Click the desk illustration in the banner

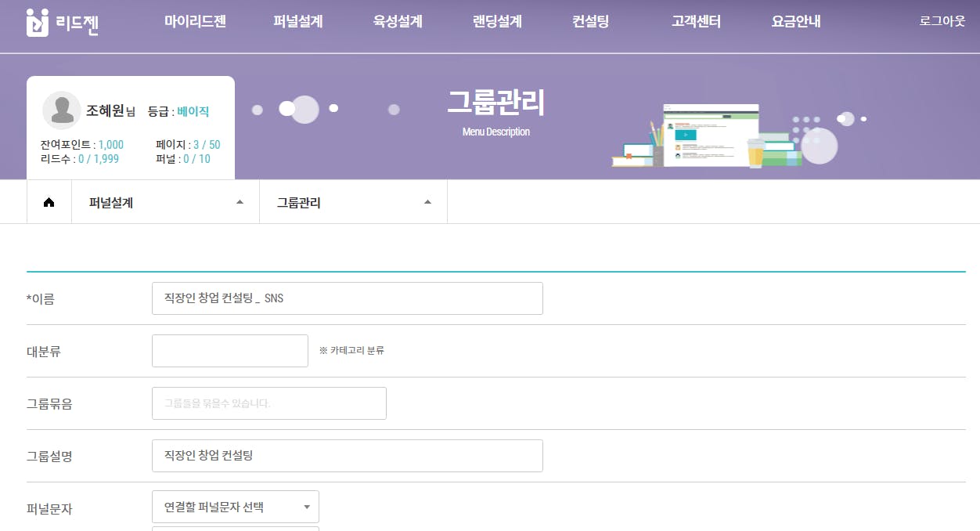pos(724,135)
